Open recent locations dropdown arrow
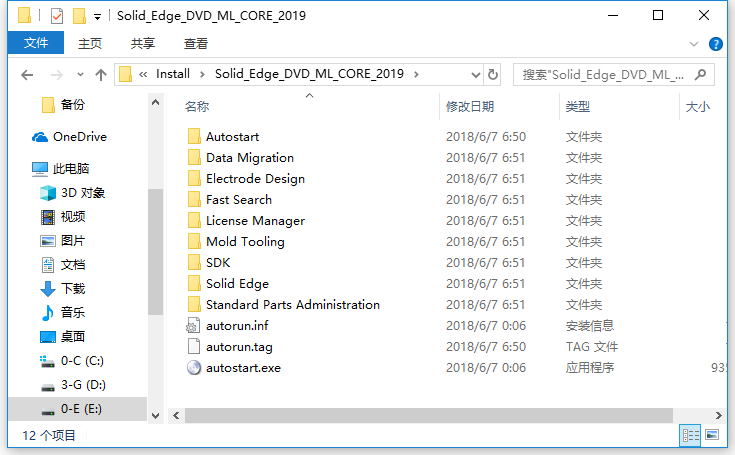Screen dimensions: 735x455 80,75
